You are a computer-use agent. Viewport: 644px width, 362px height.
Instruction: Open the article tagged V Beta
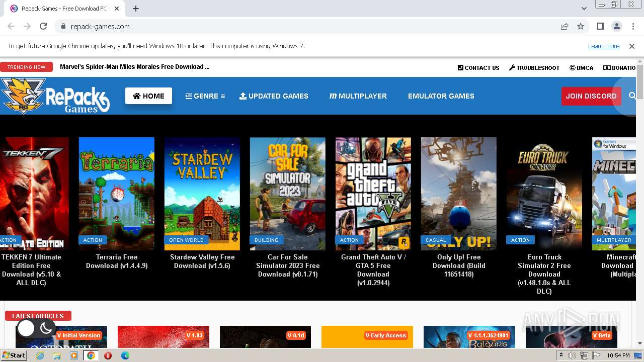(572, 336)
